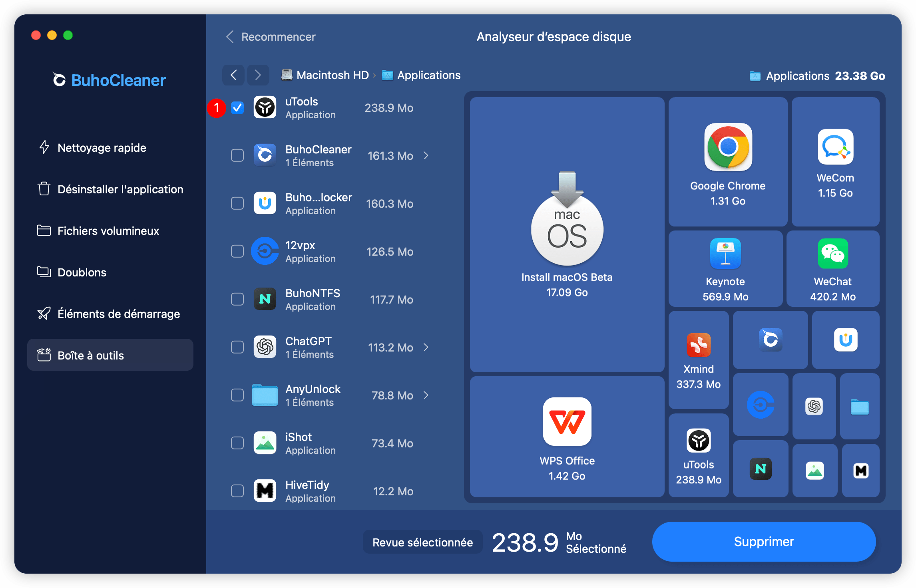Click Applications in the breadcrumb path

[421, 75]
